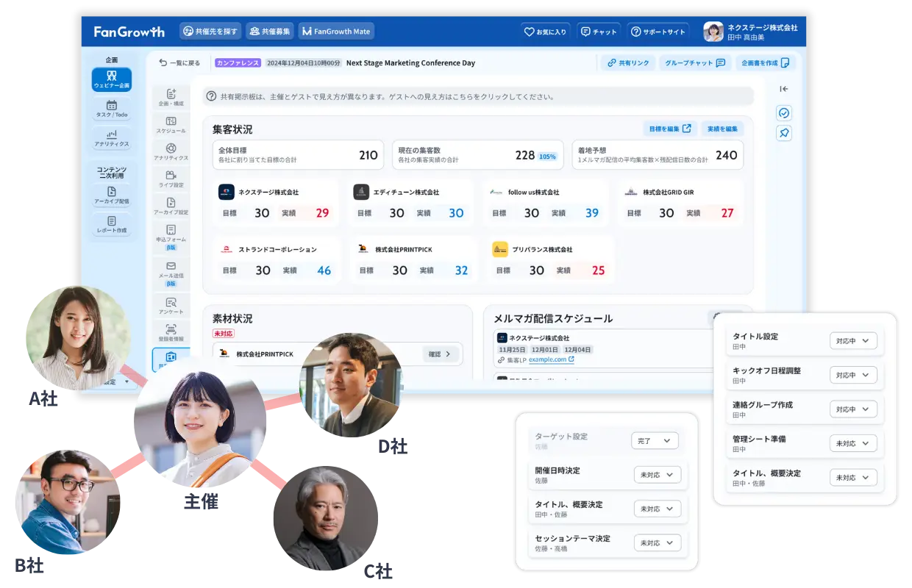Go back with 一覧に戻る
This screenshot has width=912, height=588.
[179, 63]
